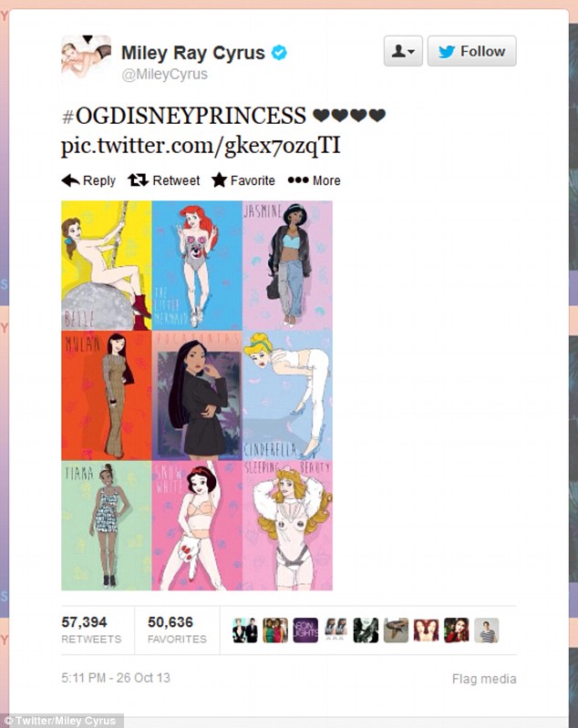Follow Miley Ray Cyrus
This screenshot has width=578, height=728.
point(471,51)
